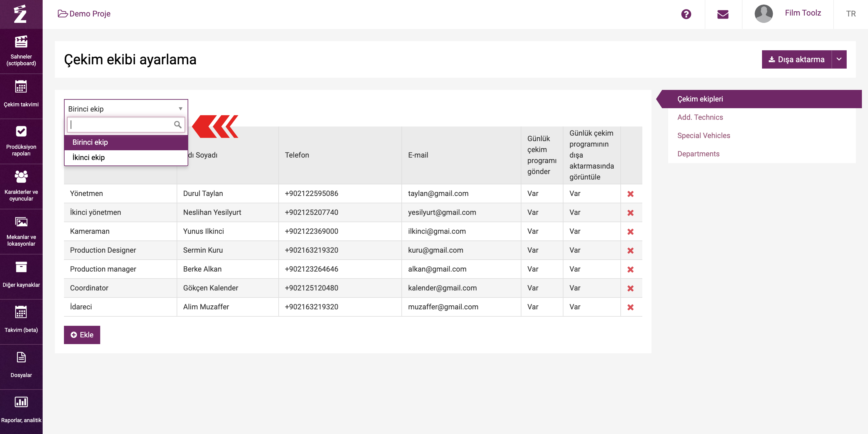Open Dosyalar document icon
The height and width of the screenshot is (434, 868).
click(21, 357)
